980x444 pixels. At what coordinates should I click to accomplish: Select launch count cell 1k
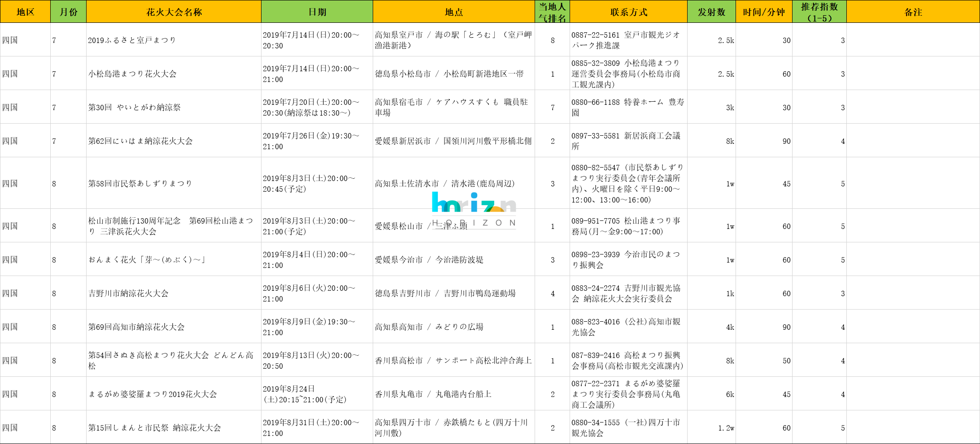click(x=711, y=293)
